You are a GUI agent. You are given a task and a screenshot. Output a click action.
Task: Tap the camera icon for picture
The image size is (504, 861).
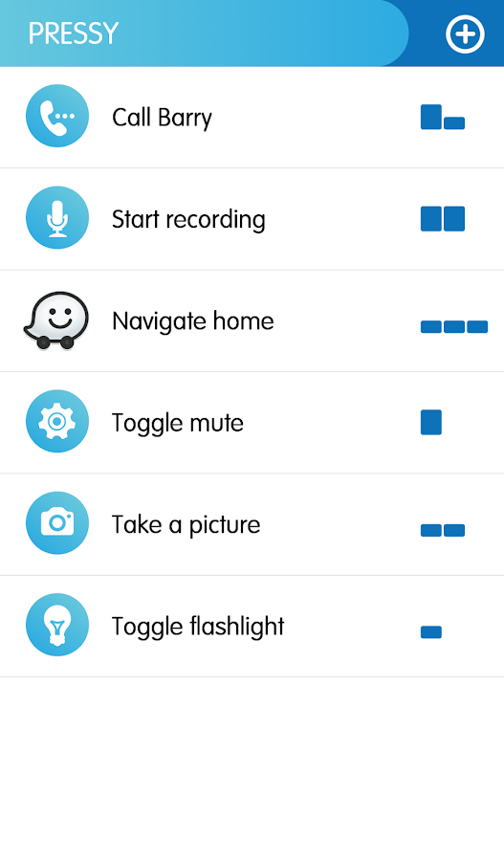tap(57, 522)
